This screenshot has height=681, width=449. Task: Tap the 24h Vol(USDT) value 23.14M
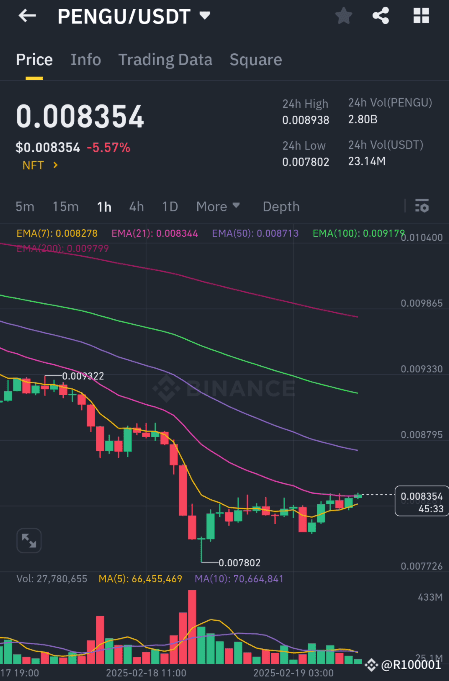[367, 161]
